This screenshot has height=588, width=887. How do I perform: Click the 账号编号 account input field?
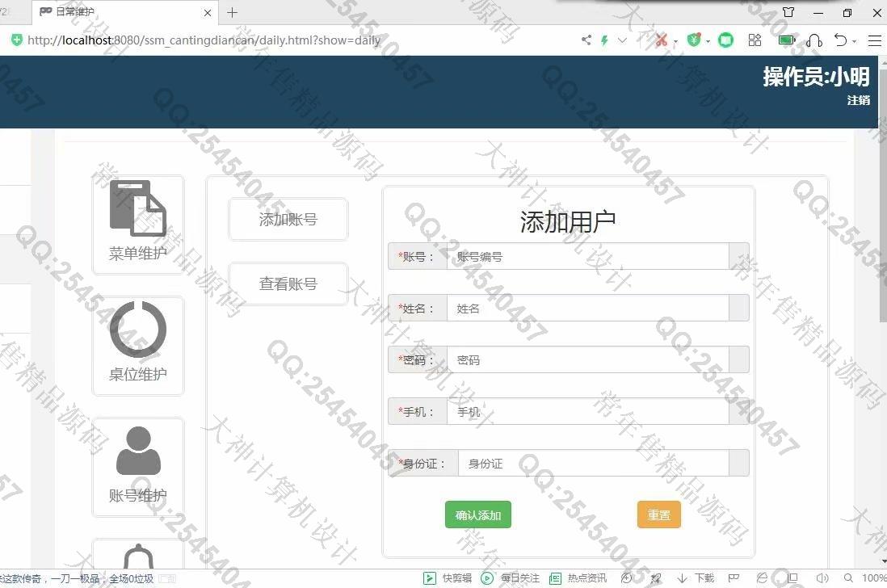587,257
